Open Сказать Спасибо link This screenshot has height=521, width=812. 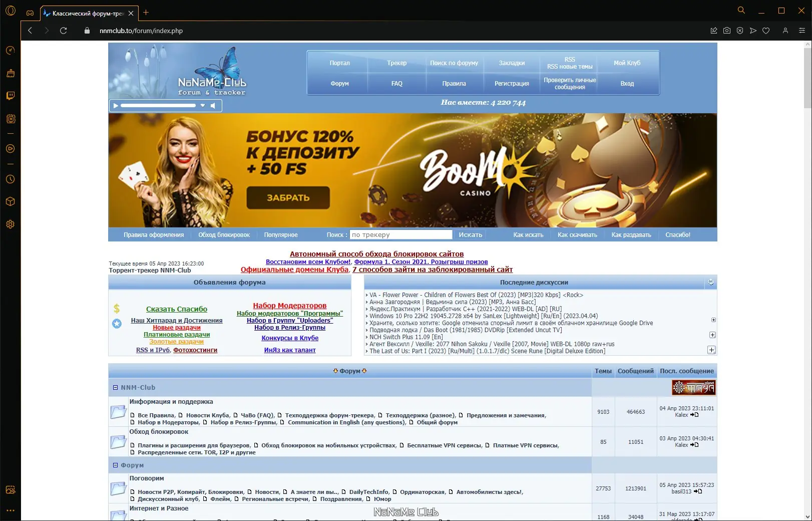[x=177, y=309]
